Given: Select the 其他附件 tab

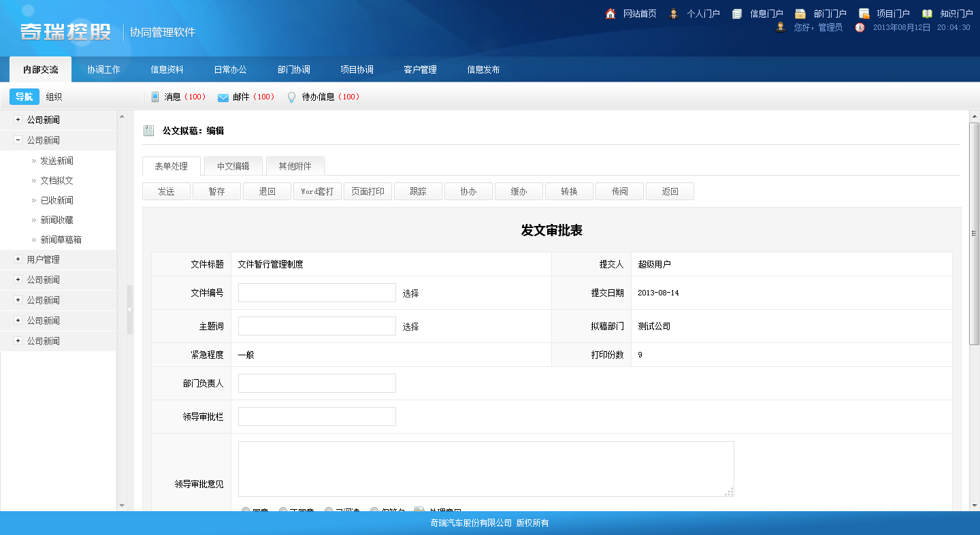Looking at the screenshot, I should [295, 166].
